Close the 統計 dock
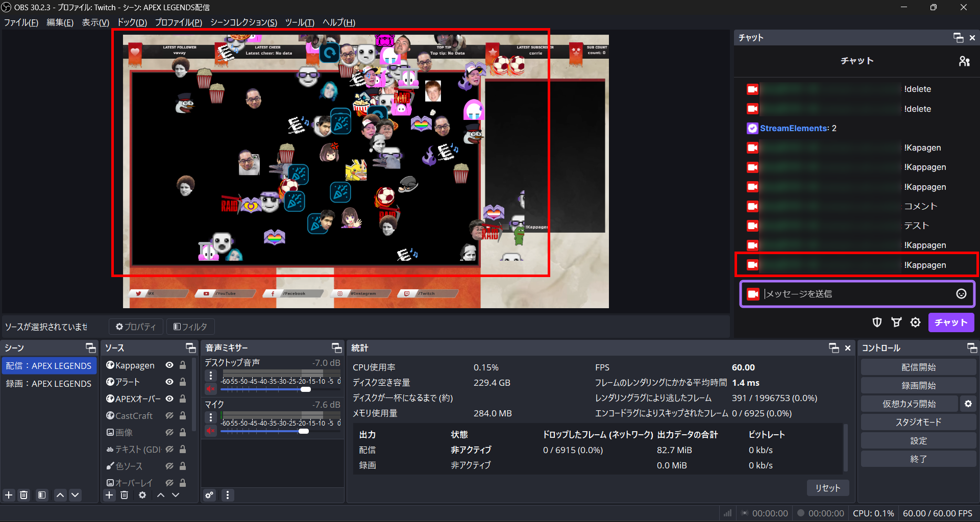 click(x=848, y=348)
